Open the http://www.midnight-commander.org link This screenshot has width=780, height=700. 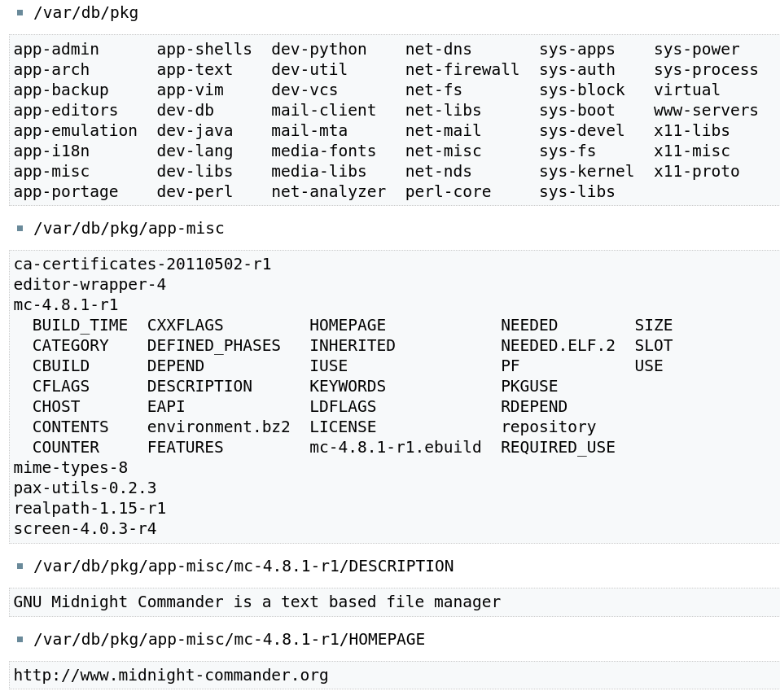click(171, 676)
